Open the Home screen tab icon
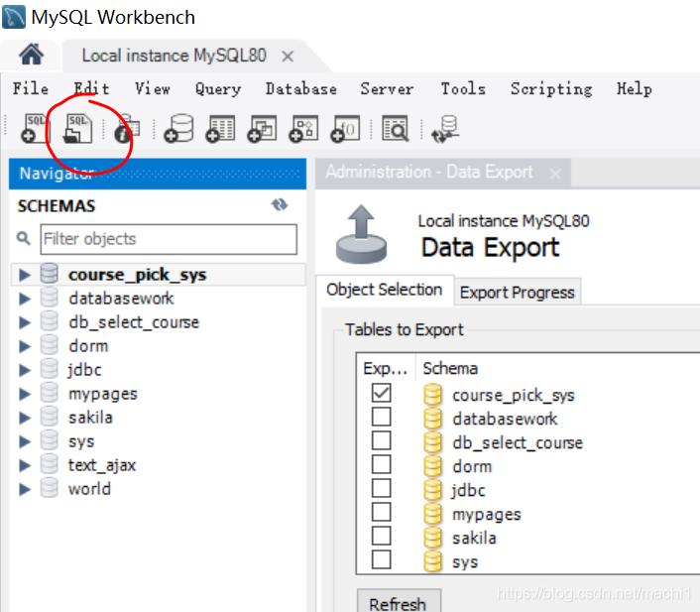 [x=32, y=55]
